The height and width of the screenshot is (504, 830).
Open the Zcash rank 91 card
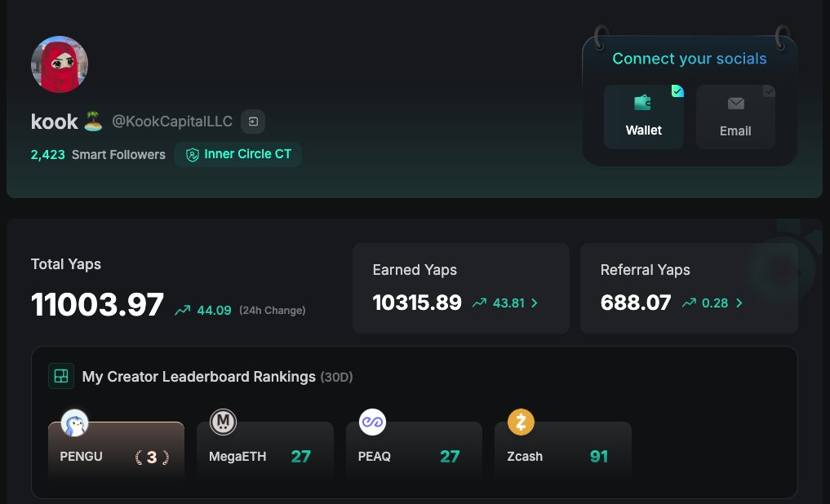tap(563, 451)
